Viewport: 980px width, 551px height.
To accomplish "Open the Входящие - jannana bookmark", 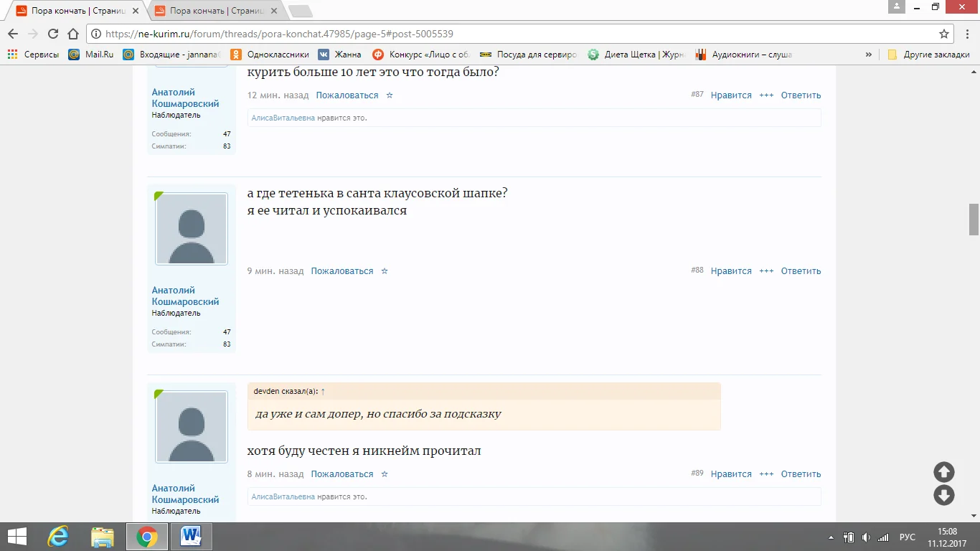I will 171,54.
